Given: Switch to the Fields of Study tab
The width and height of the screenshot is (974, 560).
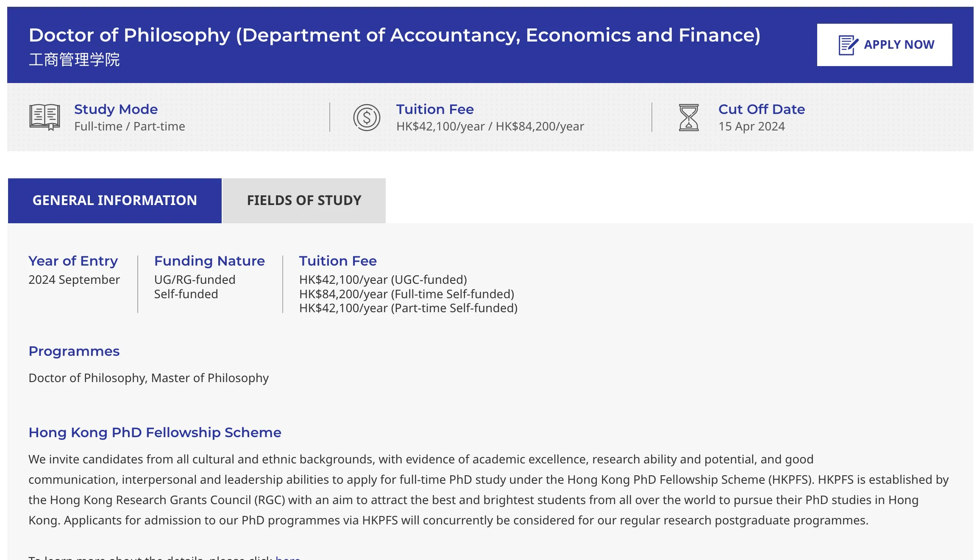Looking at the screenshot, I should pos(304,200).
